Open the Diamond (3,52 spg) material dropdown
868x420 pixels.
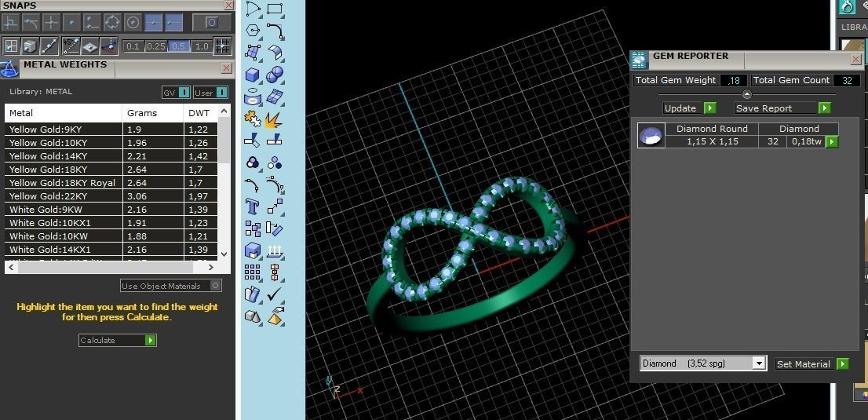704,363
